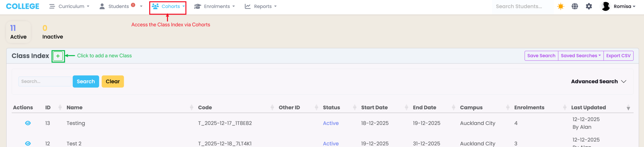View the Testing class via eye icon
Screen dimensions: 644x147
click(x=28, y=123)
